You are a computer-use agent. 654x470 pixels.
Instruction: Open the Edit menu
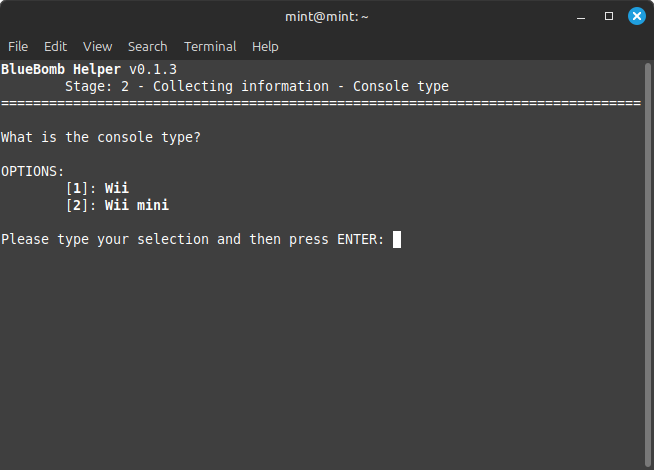click(55, 46)
